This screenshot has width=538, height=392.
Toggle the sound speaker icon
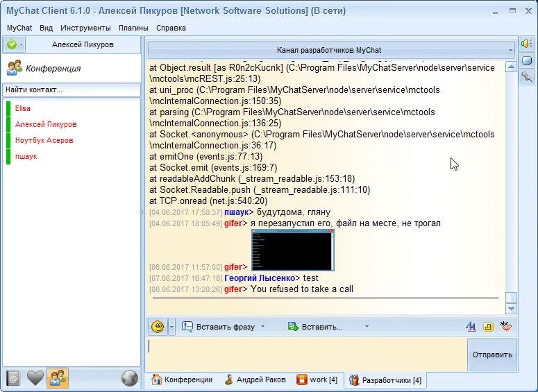[x=527, y=44]
